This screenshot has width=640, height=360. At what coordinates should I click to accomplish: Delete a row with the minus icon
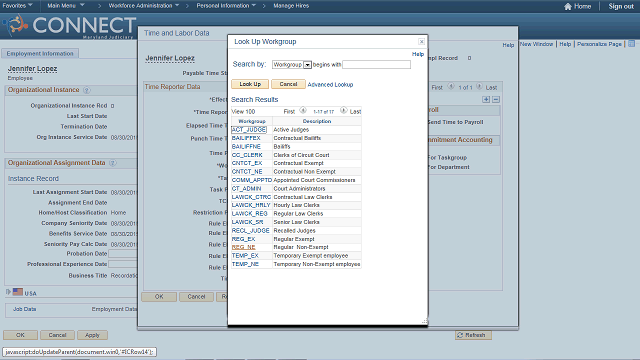[x=496, y=99]
